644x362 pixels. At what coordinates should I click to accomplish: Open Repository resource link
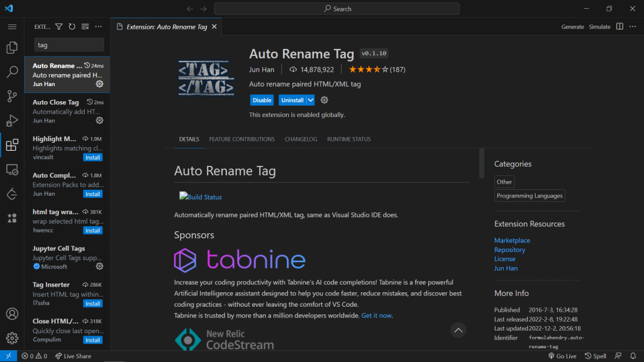[x=509, y=250]
